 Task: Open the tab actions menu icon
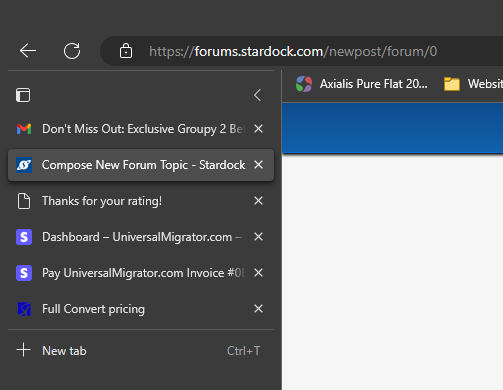tap(23, 95)
